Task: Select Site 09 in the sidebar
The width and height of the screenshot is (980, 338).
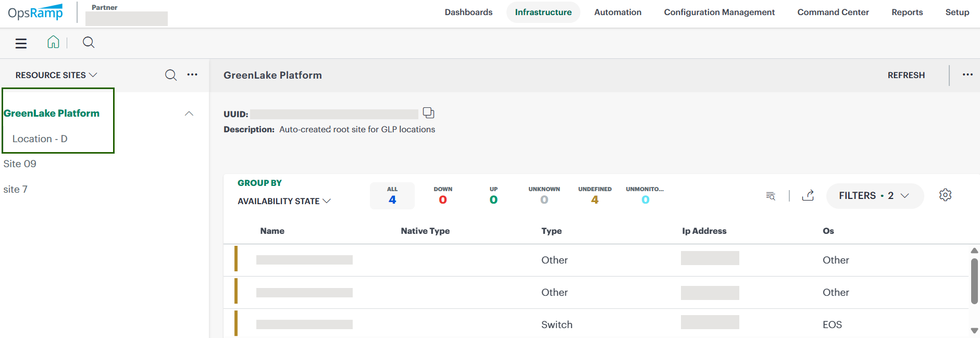Action: (20, 164)
